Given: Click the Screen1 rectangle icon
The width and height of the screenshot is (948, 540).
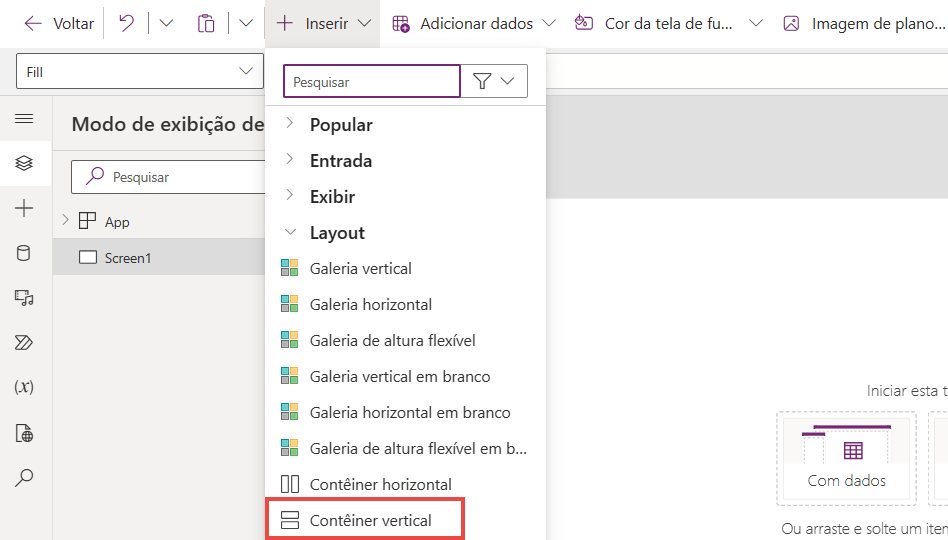Looking at the screenshot, I should (88, 258).
